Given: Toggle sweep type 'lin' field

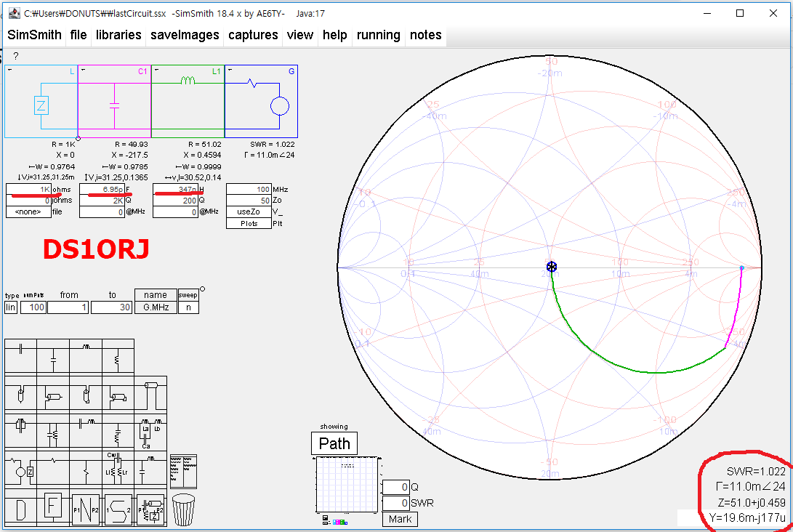Looking at the screenshot, I should 11,307.
